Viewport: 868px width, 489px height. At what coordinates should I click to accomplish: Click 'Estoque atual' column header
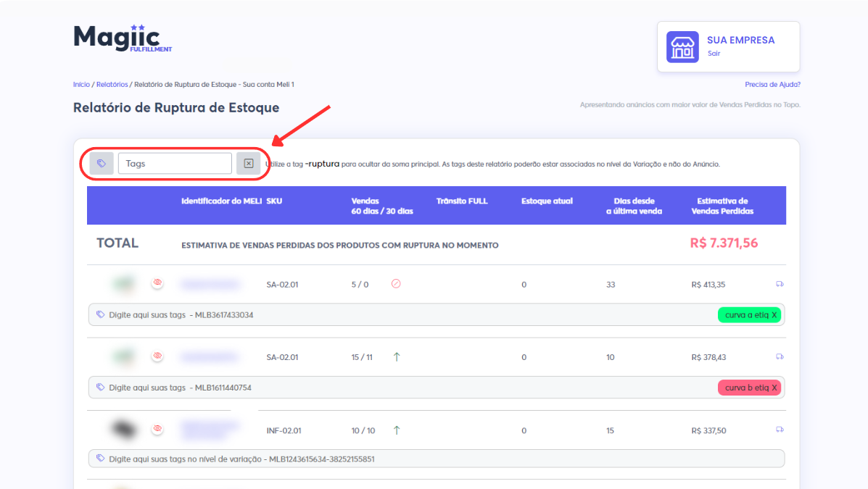[547, 201]
